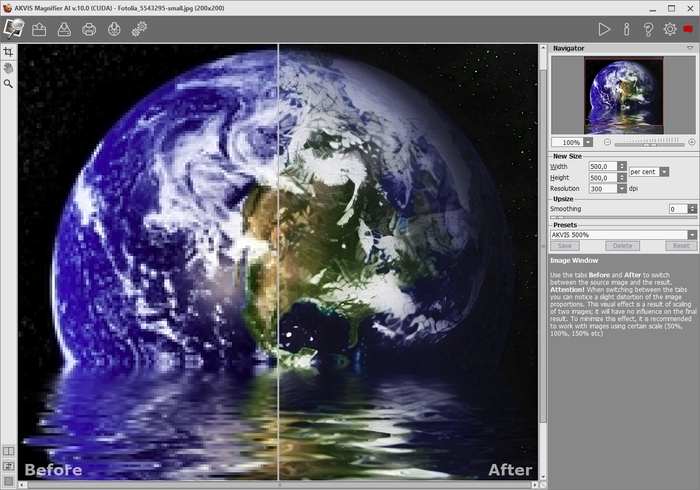Click the AKVIS Magnifier logo icon
Screen dimensions: 700x490
[13, 29]
